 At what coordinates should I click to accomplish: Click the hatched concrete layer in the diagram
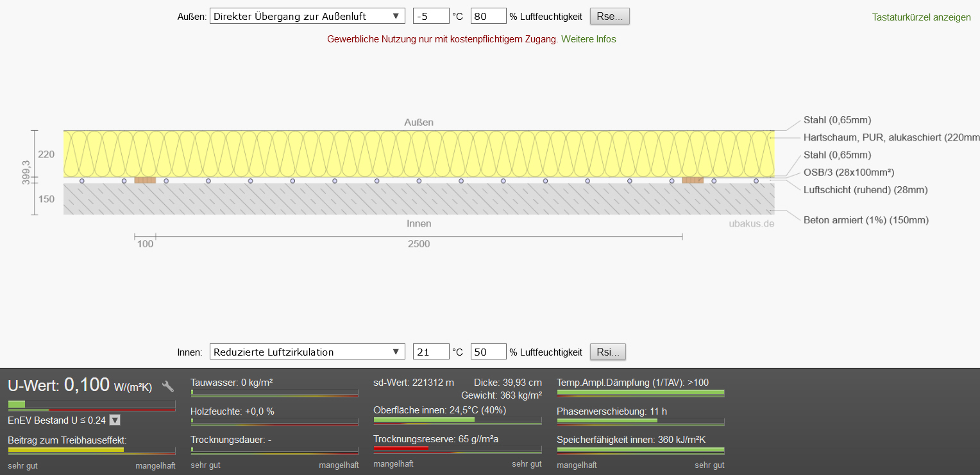tap(418, 200)
